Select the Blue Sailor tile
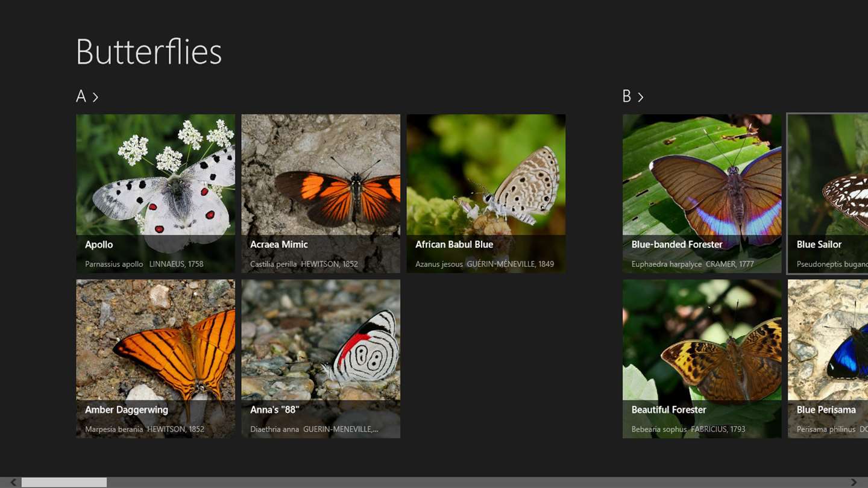868x488 pixels. (x=828, y=193)
